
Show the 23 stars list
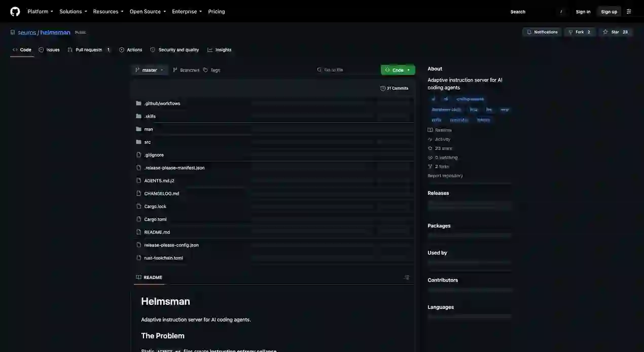[x=440, y=148]
